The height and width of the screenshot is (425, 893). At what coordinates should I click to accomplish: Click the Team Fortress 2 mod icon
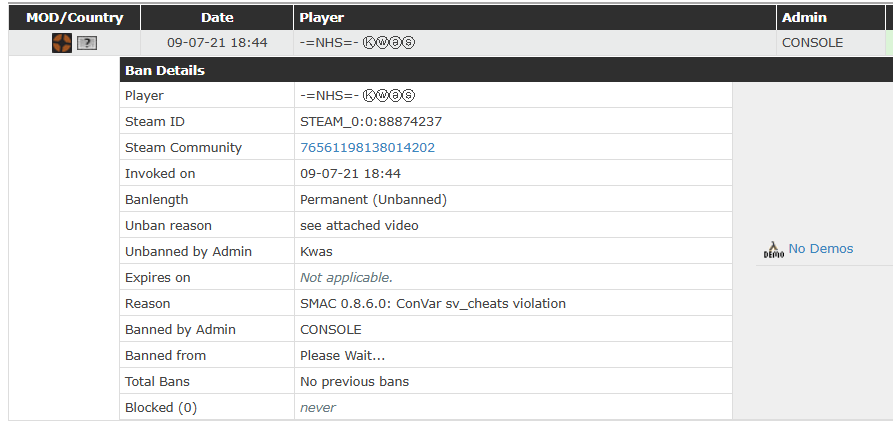62,43
